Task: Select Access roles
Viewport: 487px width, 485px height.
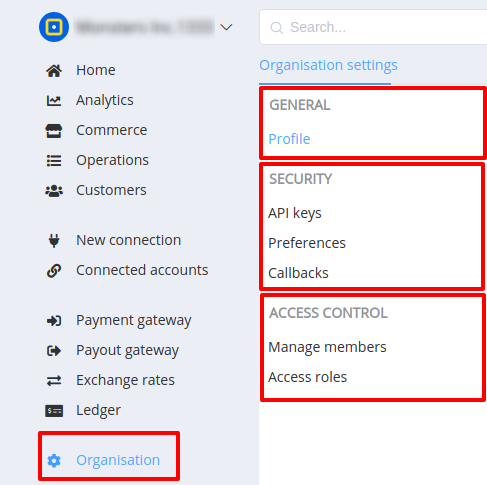Action: [x=308, y=377]
